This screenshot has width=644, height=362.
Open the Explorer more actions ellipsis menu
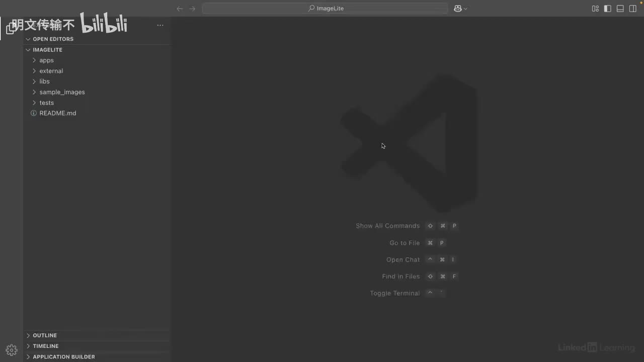pyautogui.click(x=160, y=25)
